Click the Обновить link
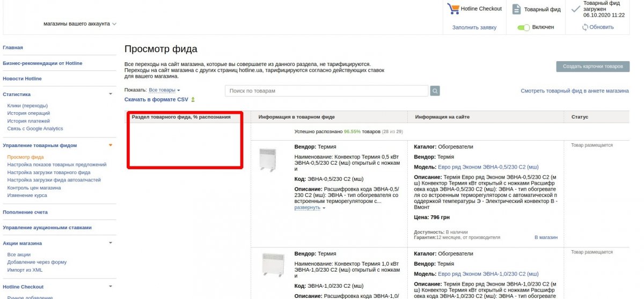This screenshot has height=299, width=644. pos(602,27)
